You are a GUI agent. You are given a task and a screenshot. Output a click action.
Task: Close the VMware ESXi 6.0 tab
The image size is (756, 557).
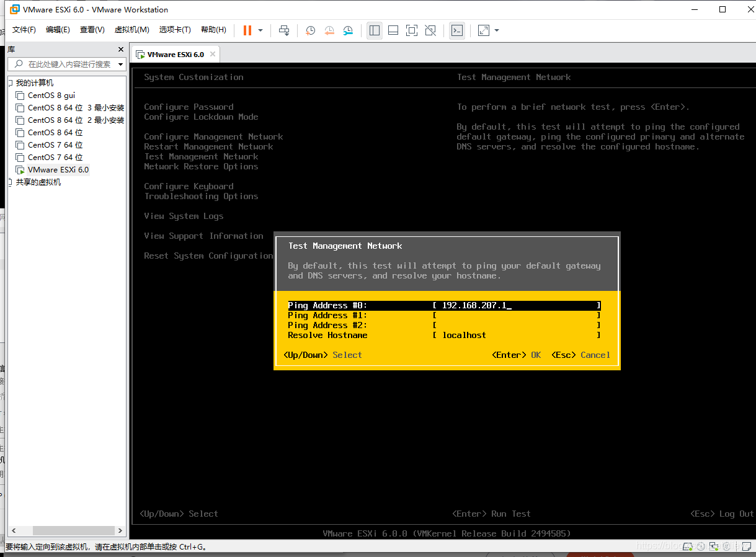click(212, 54)
